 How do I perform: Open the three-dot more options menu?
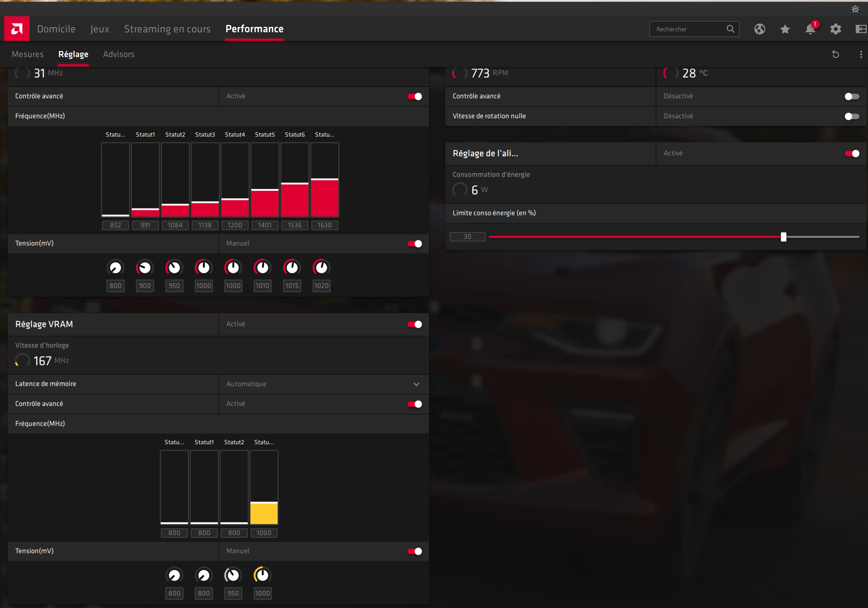[x=861, y=54]
